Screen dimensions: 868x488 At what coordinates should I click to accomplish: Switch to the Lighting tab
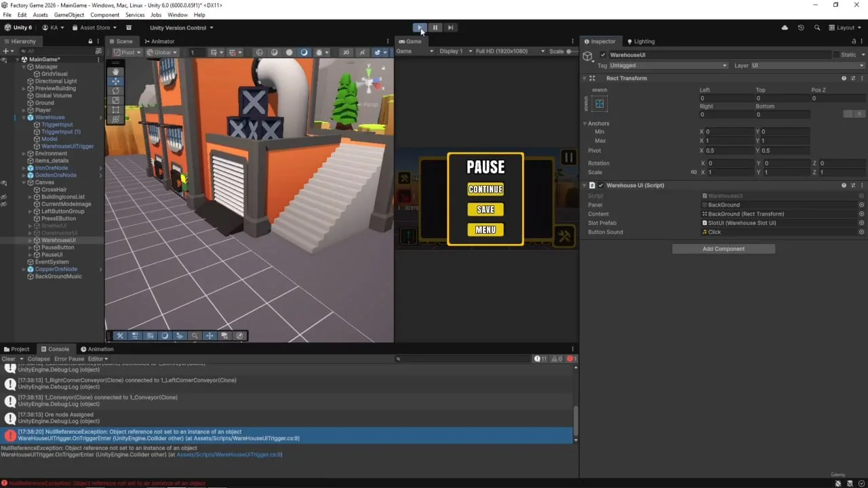(641, 41)
